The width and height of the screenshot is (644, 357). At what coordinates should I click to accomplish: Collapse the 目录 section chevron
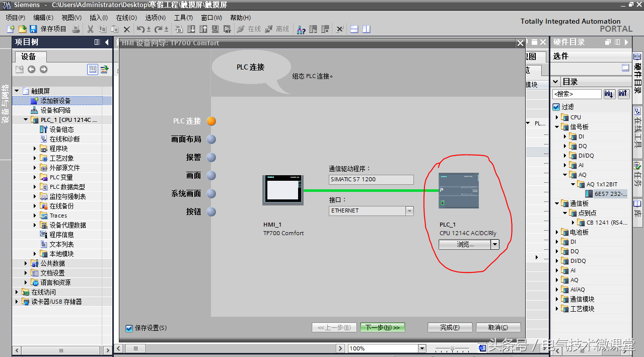coord(556,82)
